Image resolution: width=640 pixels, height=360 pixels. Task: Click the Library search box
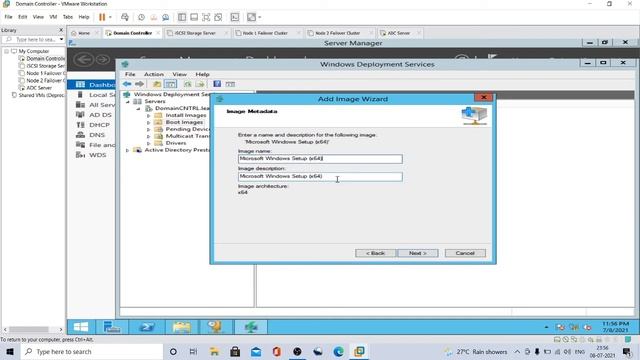32,39
